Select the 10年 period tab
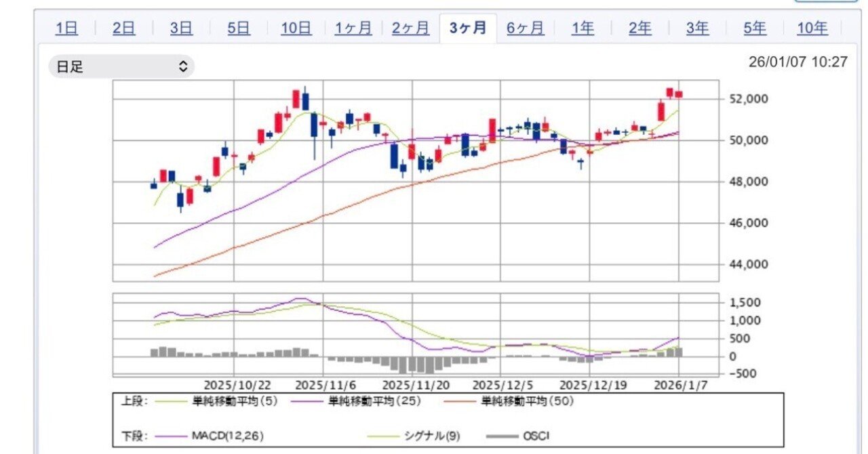This screenshot has height=454, width=868. 812,28
